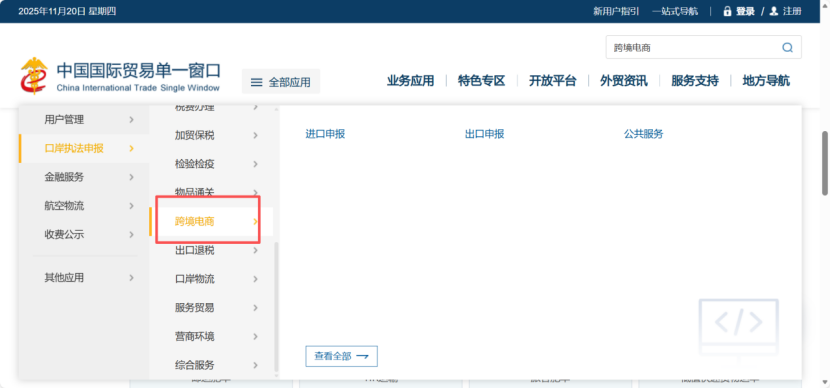
Task: Expand the 加贸保税 chevron
Action: coord(255,136)
